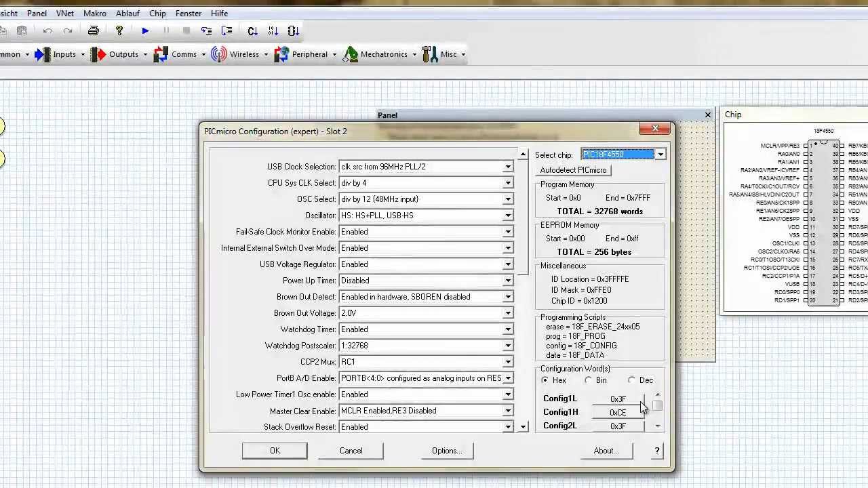Click the Pause simulation icon
This screenshot has width=868, height=488.
(x=166, y=30)
